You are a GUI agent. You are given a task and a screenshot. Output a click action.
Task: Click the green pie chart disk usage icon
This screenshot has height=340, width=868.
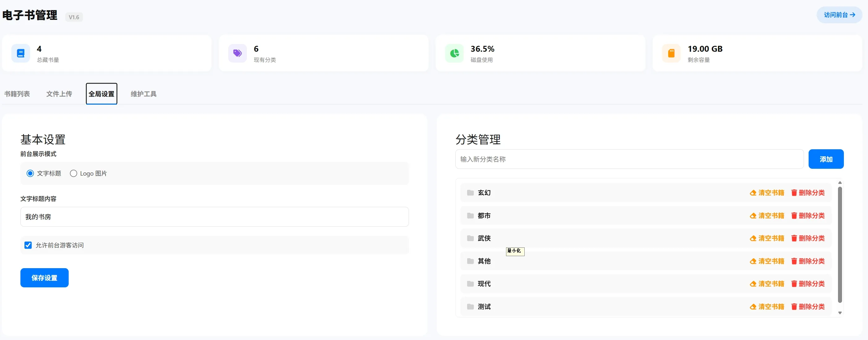(x=454, y=53)
